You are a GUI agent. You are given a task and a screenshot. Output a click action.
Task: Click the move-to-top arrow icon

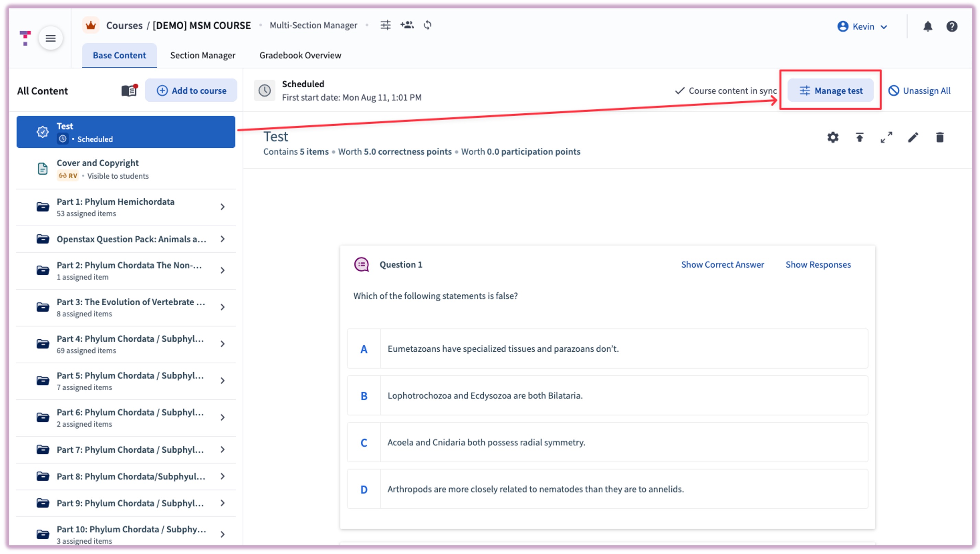tap(860, 137)
